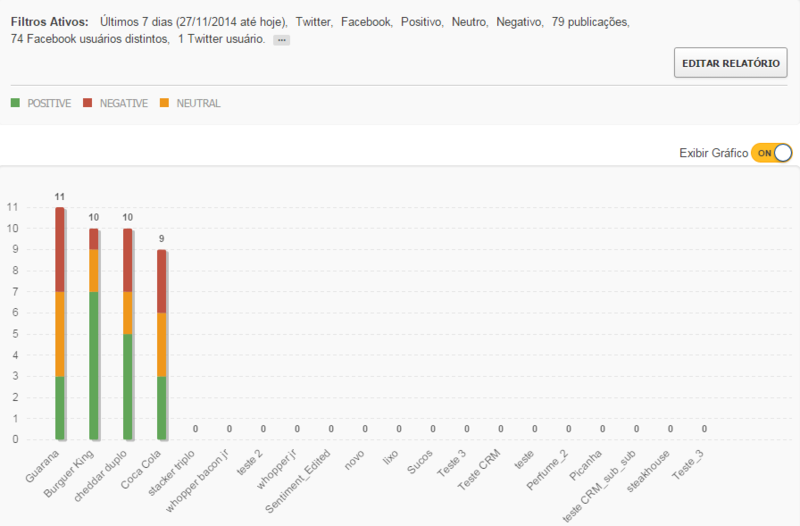The height and width of the screenshot is (526, 800).
Task: Select the stacker triplo axis label
Action: (172, 476)
